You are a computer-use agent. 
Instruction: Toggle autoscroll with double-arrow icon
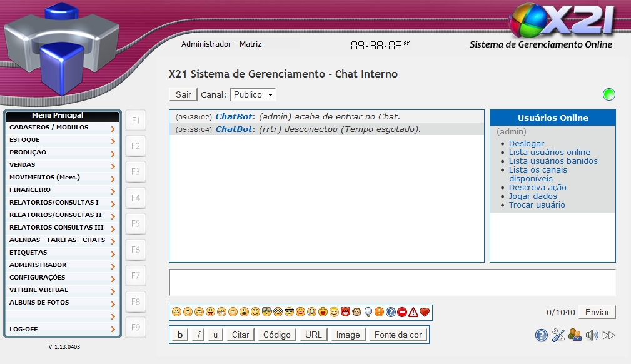pos(609,335)
